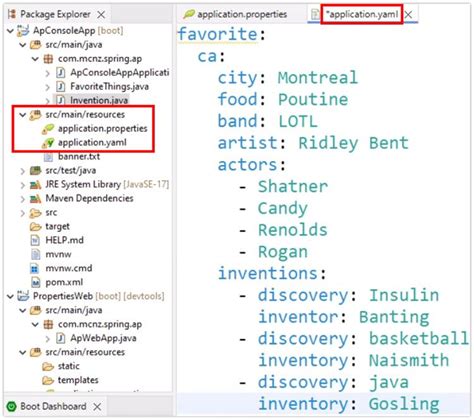This screenshot has height=420, width=474.
Task: Click the PropertiesWeb project icon
Action: [x=23, y=296]
